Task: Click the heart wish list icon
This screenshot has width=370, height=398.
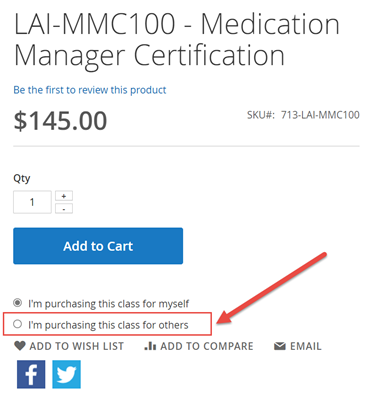Action: coord(20,346)
